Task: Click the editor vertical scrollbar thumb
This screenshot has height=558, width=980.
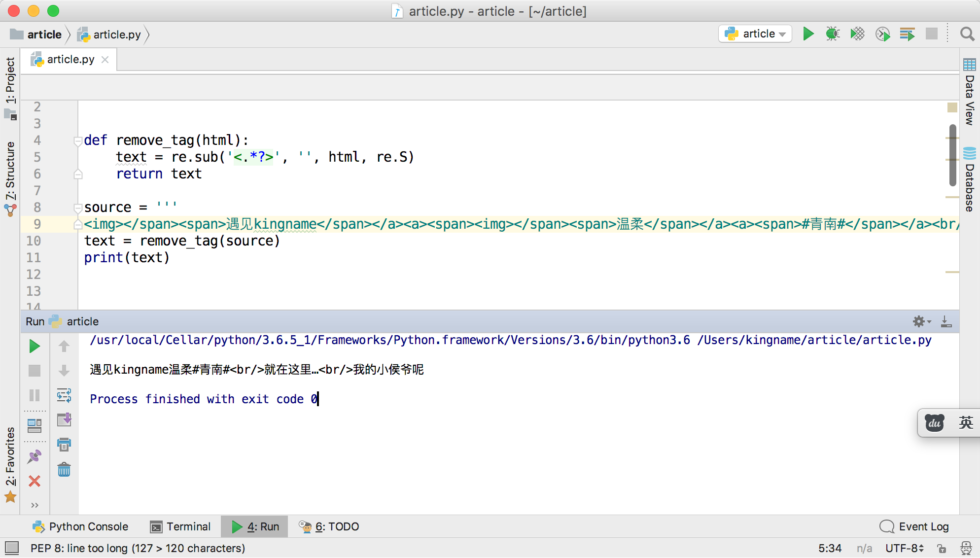Action: [952, 155]
